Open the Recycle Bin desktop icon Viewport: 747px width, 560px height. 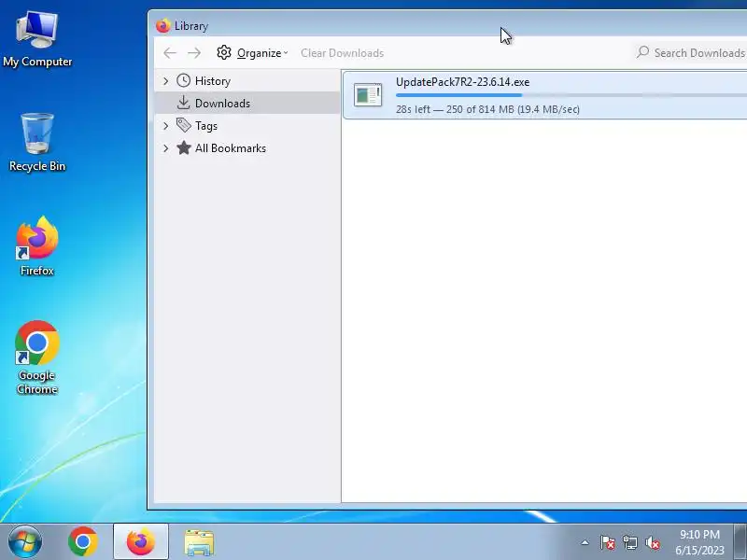point(37,142)
